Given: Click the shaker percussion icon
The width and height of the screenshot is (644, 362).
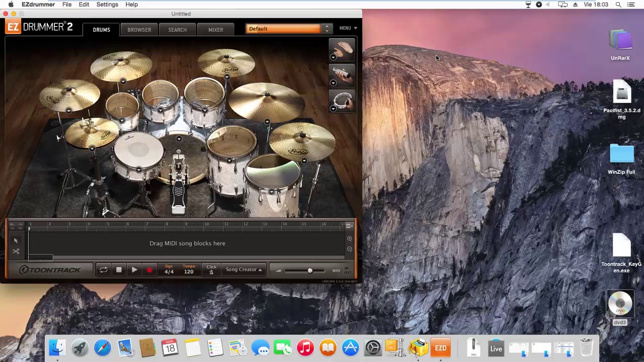Looking at the screenshot, I should (x=342, y=75).
